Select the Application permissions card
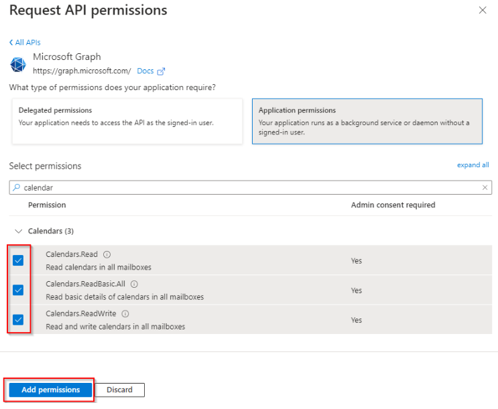498x409 pixels. pyautogui.click(x=367, y=121)
